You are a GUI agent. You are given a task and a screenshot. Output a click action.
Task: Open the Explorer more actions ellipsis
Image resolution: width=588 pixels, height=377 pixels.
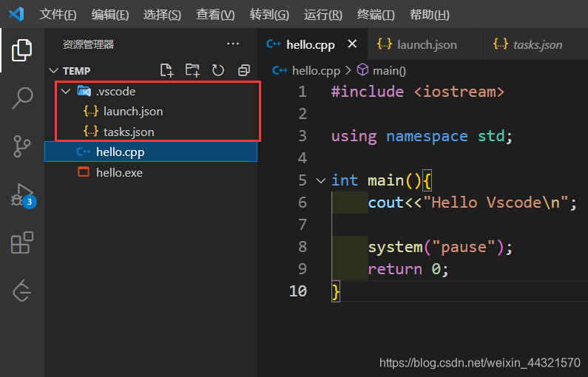233,44
